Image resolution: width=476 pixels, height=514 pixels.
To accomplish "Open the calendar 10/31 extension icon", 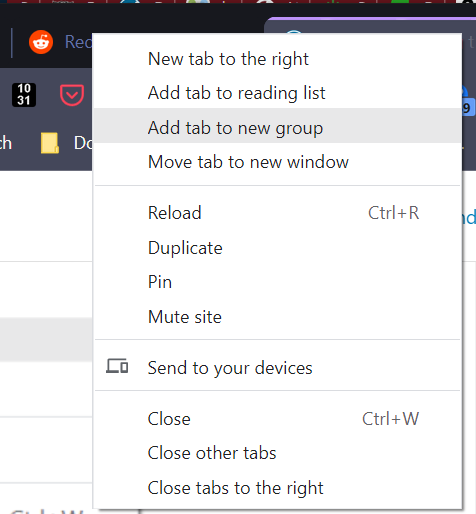I will (24, 95).
